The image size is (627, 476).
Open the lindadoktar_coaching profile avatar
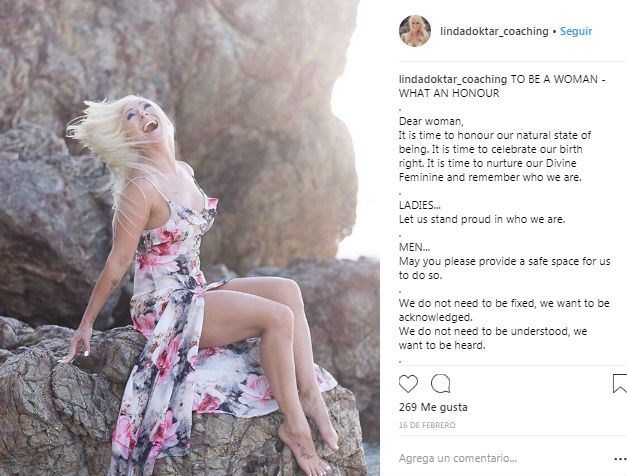(415, 31)
